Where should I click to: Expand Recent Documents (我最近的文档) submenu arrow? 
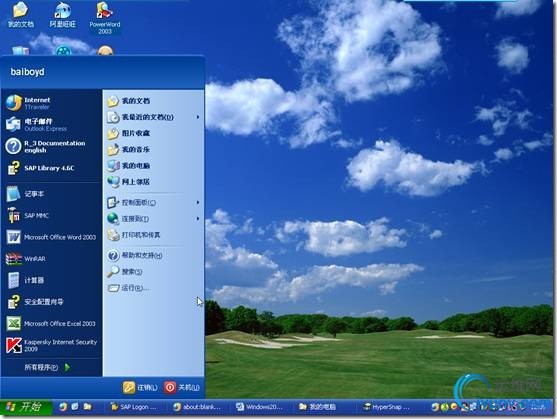198,117
